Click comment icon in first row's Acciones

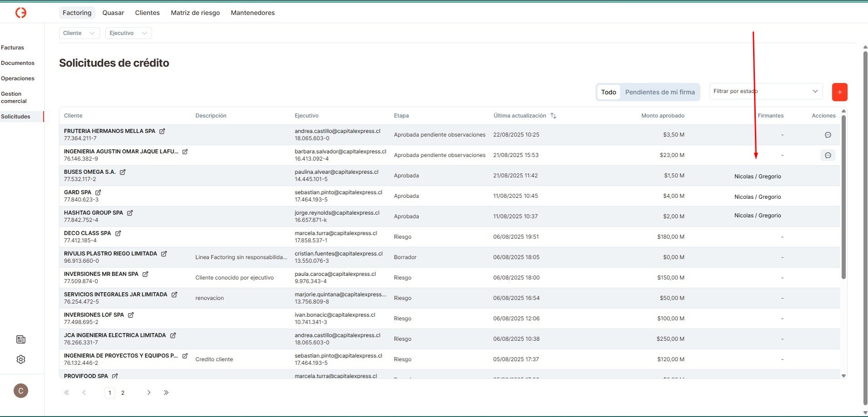828,135
